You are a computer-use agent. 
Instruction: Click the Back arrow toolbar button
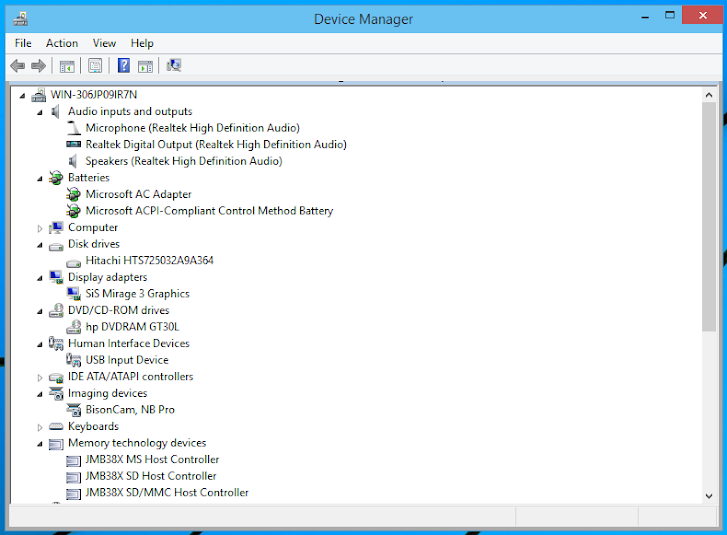18,66
